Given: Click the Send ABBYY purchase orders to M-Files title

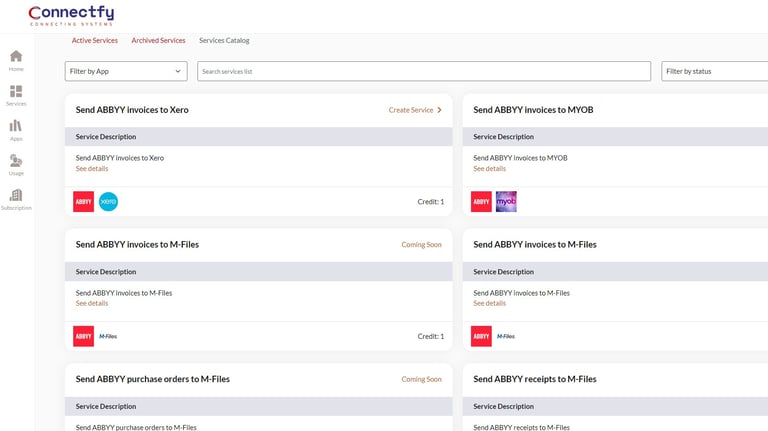Looking at the screenshot, I should click(x=152, y=380).
